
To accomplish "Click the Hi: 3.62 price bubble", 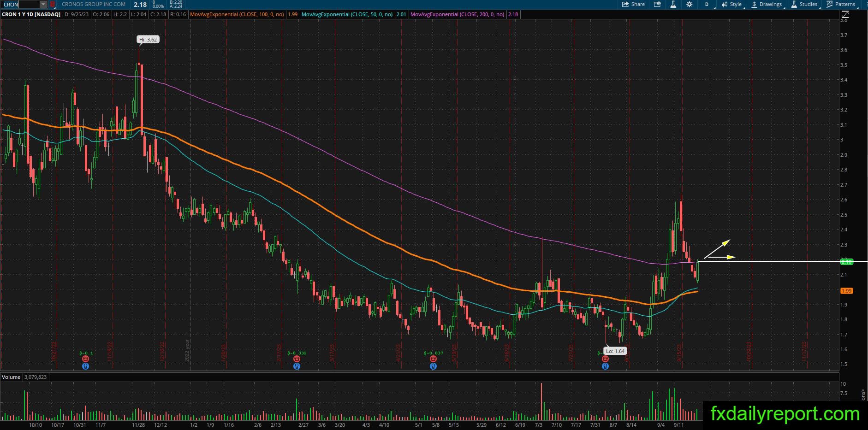I will click(148, 40).
